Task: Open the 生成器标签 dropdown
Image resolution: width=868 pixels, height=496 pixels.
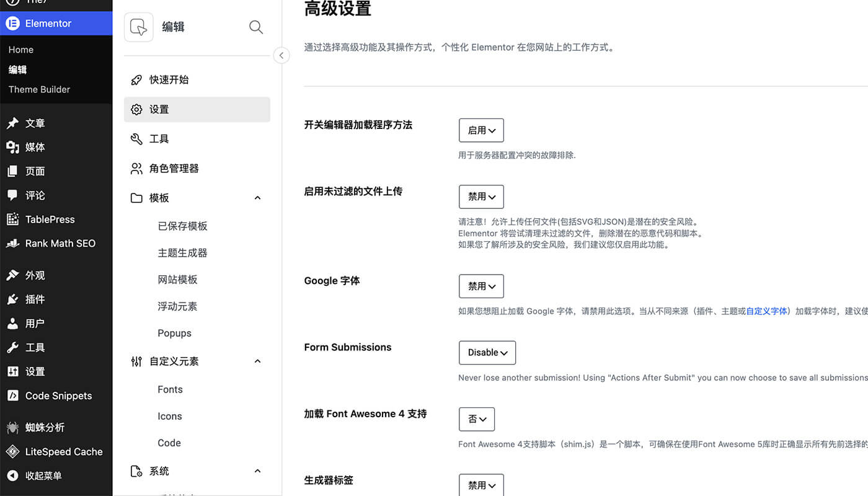Action: point(481,485)
